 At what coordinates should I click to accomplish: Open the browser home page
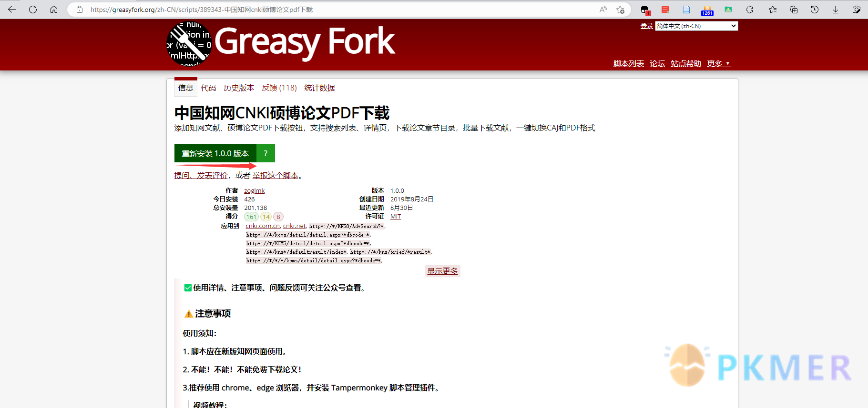coord(54,10)
